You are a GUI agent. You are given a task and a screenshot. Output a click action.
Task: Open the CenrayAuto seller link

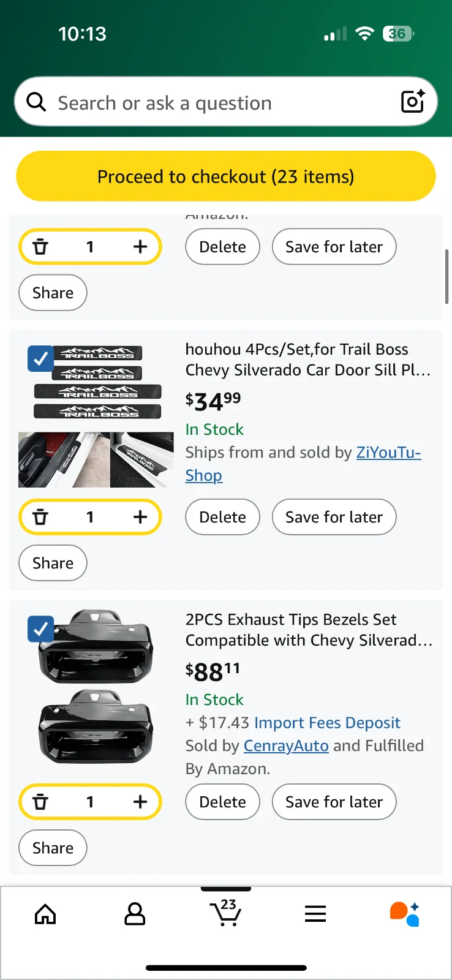[286, 746]
